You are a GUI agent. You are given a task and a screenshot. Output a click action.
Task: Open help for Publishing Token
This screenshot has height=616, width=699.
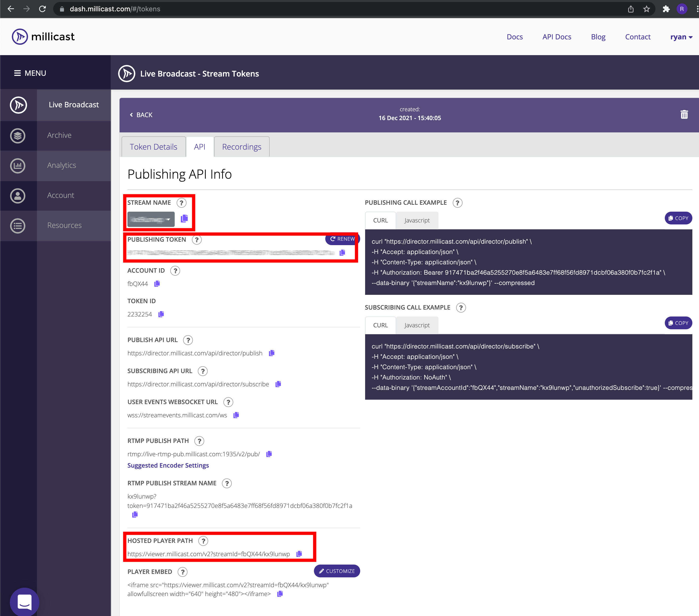197,240
